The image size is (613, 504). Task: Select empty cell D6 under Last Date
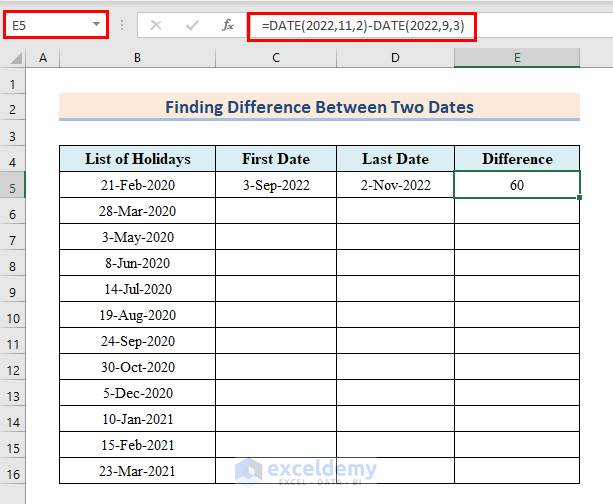395,211
